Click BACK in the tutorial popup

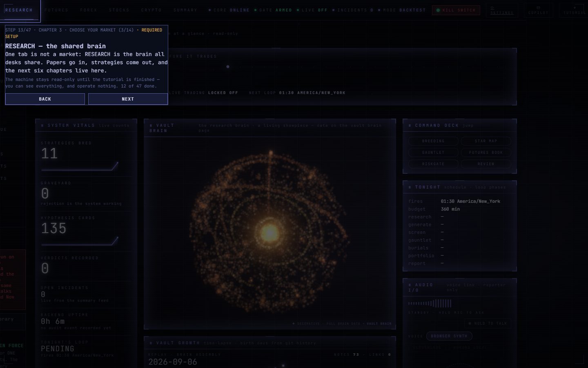pyautogui.click(x=45, y=99)
